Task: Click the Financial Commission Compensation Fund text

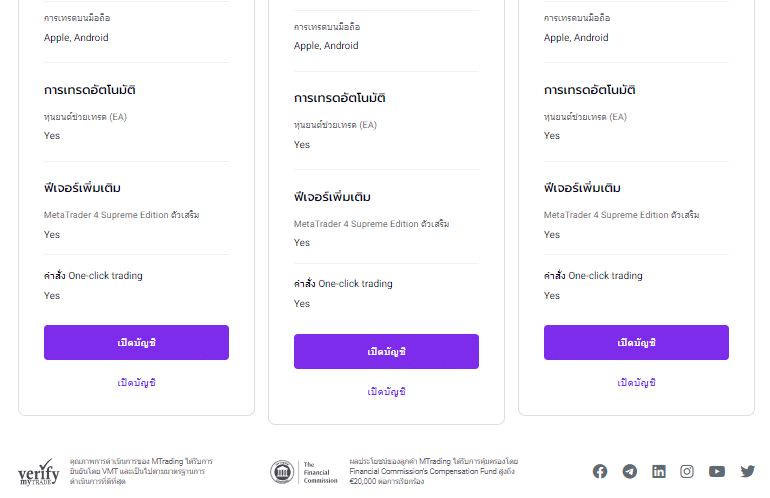Action: (x=434, y=471)
